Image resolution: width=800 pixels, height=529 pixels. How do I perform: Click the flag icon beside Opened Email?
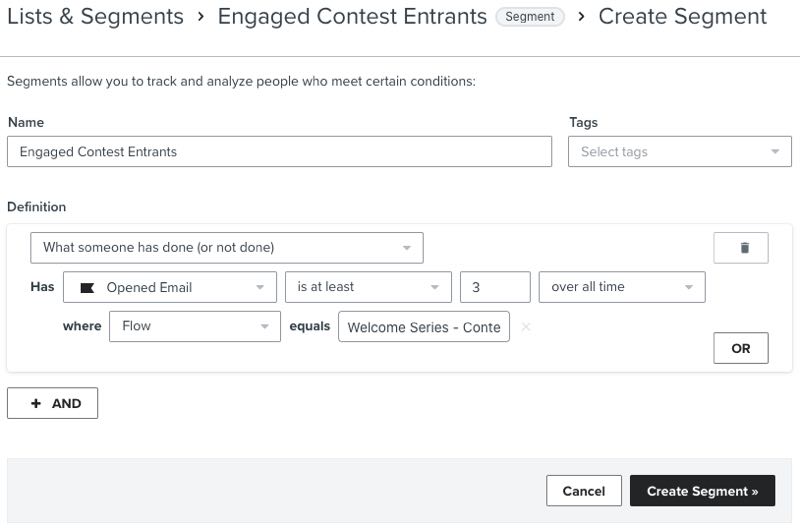point(87,287)
